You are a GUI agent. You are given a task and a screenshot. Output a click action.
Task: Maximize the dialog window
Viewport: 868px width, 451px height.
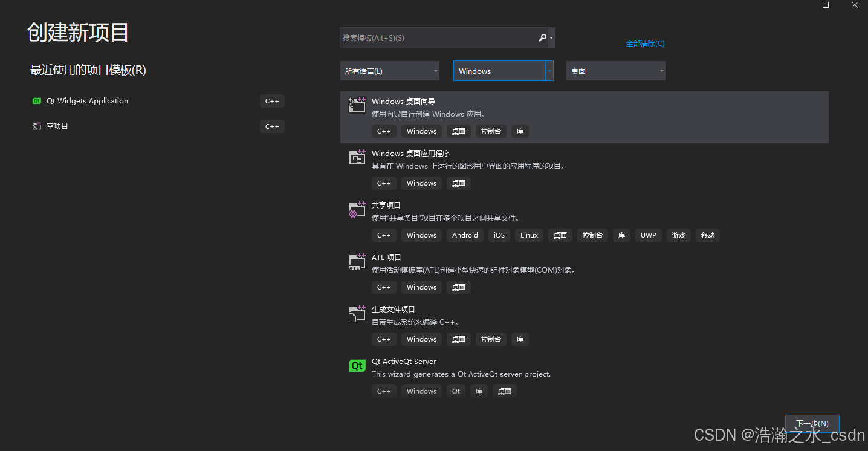(826, 5)
